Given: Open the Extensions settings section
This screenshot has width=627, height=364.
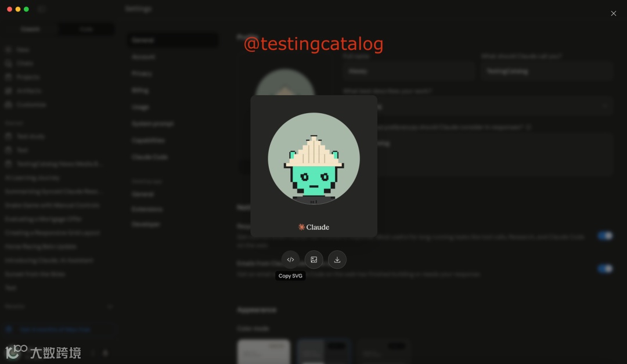Looking at the screenshot, I should [147, 209].
